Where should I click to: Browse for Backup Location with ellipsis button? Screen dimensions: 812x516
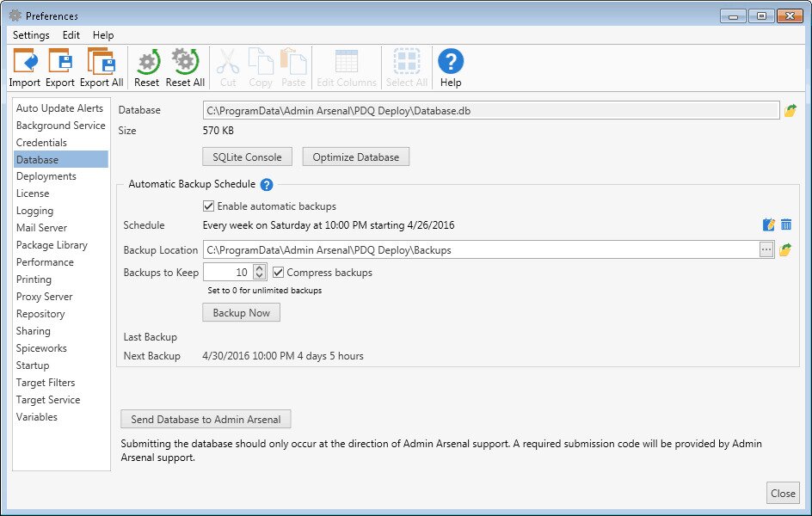click(766, 249)
